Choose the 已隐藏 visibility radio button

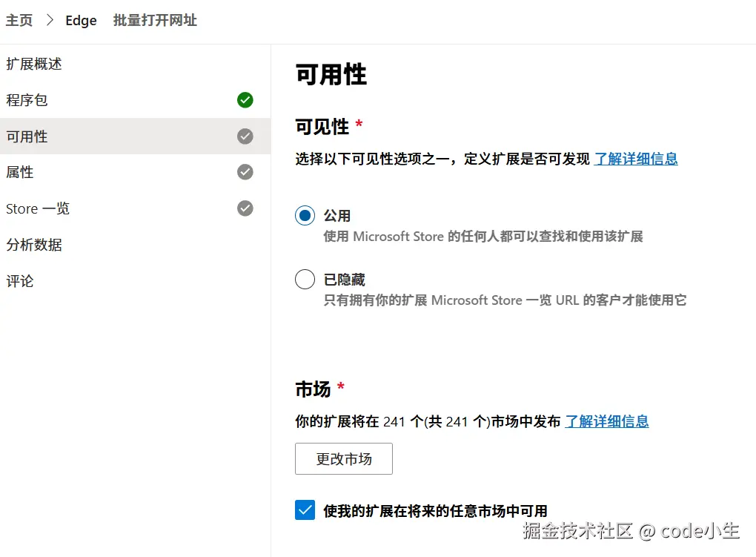point(305,280)
